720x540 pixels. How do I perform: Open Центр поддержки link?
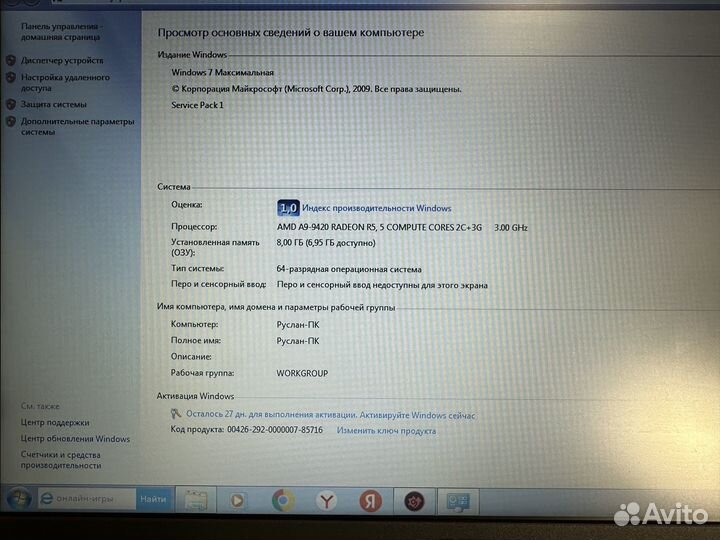tap(55, 422)
